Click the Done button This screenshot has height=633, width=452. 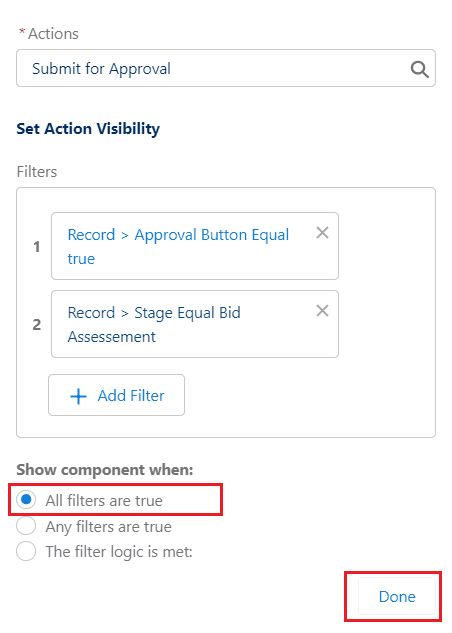397,596
